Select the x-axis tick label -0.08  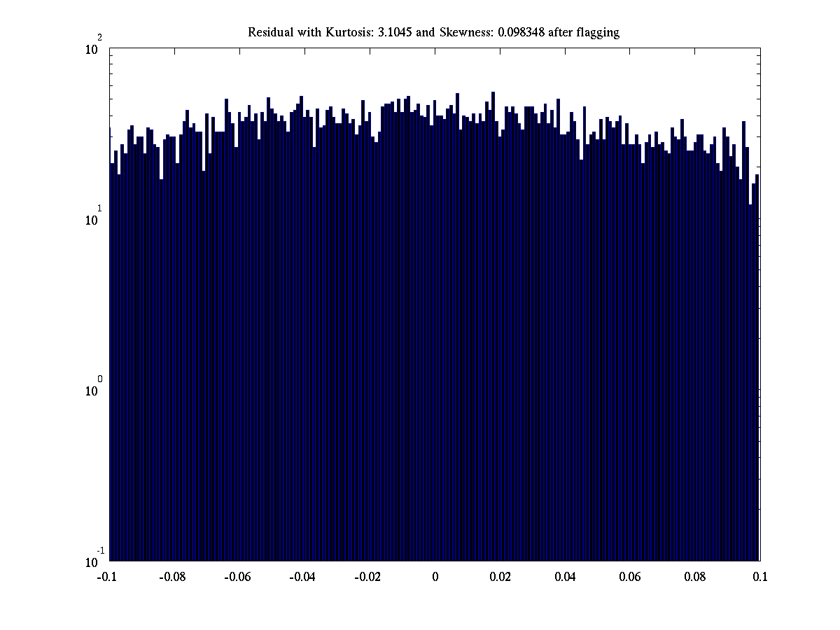(173, 577)
